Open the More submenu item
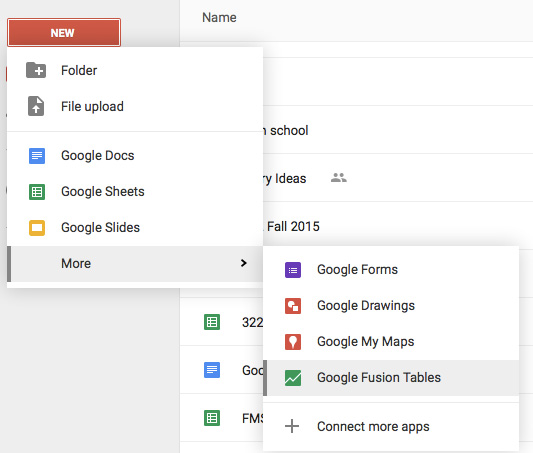533x453 pixels. 135,264
